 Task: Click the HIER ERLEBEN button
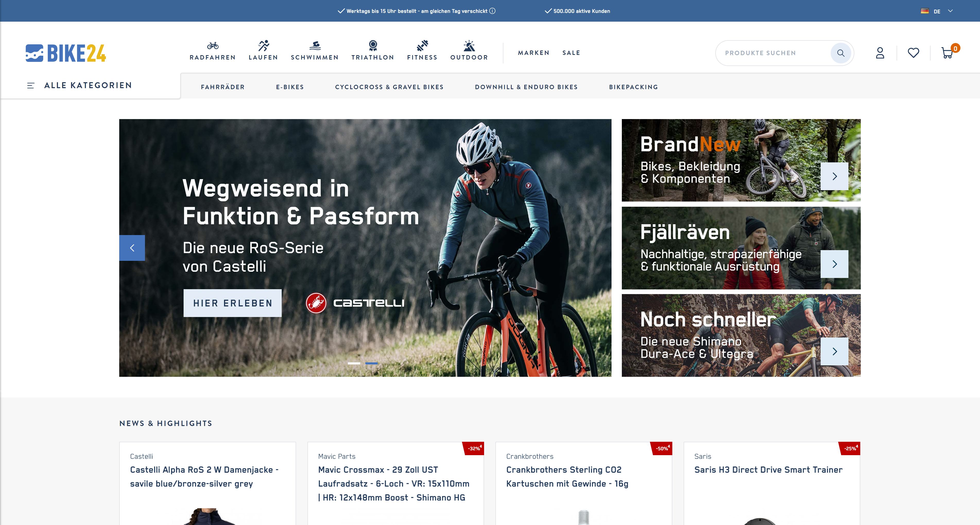pyautogui.click(x=233, y=303)
